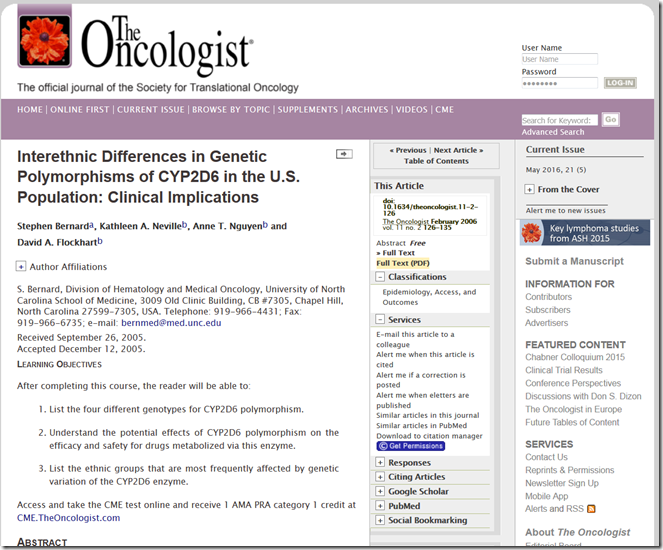Click the Go search button

click(610, 120)
